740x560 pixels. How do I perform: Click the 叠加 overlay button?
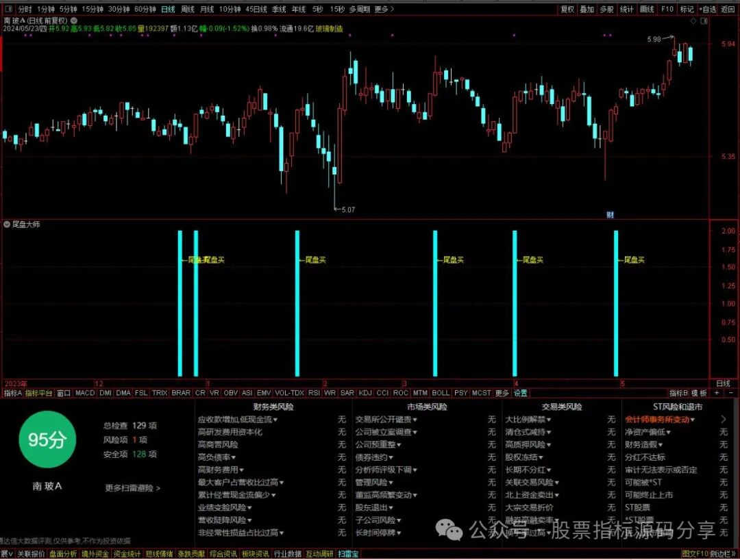(587, 9)
